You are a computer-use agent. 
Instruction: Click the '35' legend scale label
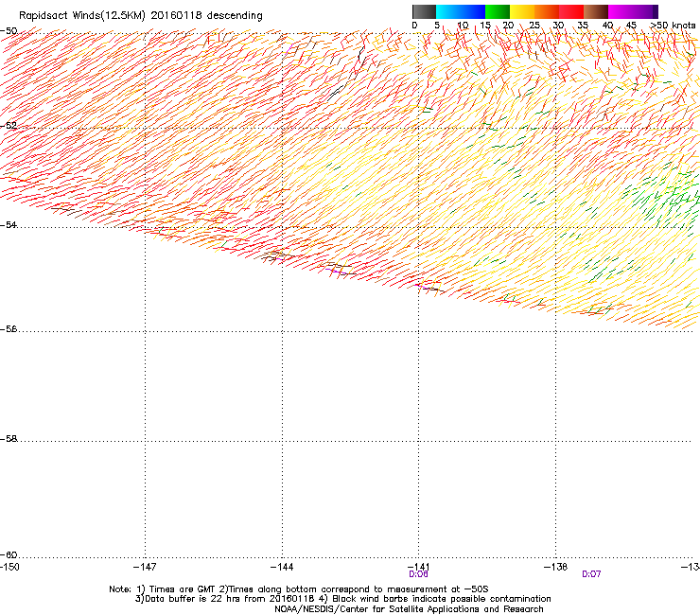583,26
